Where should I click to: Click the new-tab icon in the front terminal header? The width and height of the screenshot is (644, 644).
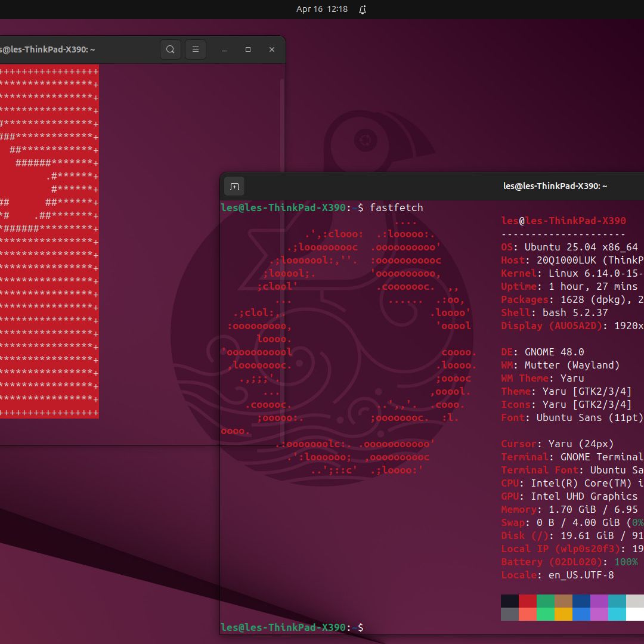point(234,186)
